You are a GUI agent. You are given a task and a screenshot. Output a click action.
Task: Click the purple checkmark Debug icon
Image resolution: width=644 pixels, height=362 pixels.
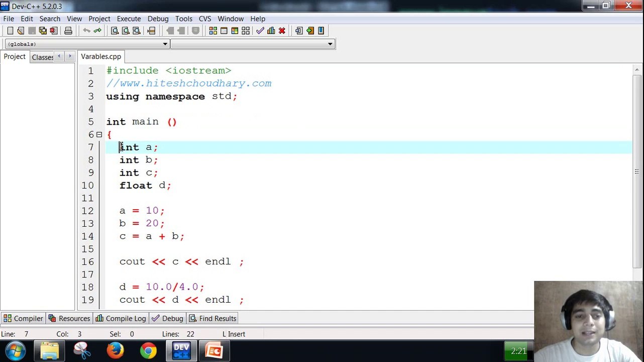(x=260, y=31)
